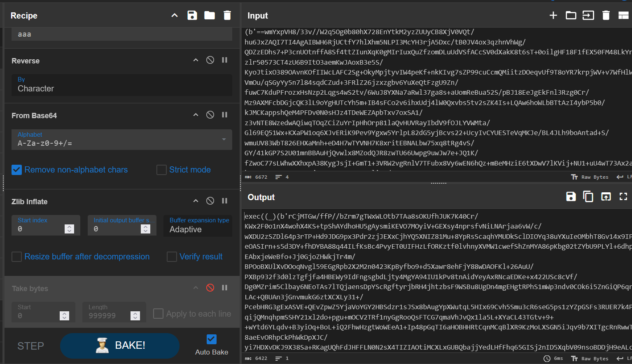Screen dimensions: 632x364
Task: Set breakpoint on Zlib Inflate
Action: tap(225, 201)
